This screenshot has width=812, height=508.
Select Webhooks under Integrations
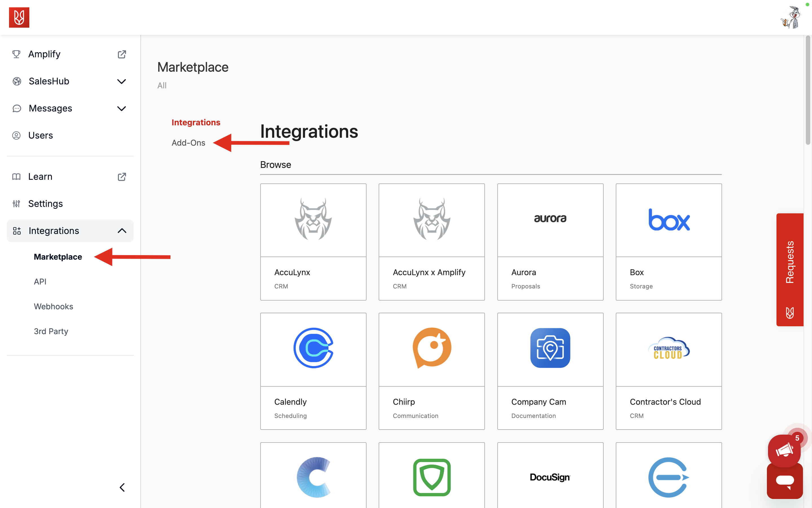tap(53, 306)
